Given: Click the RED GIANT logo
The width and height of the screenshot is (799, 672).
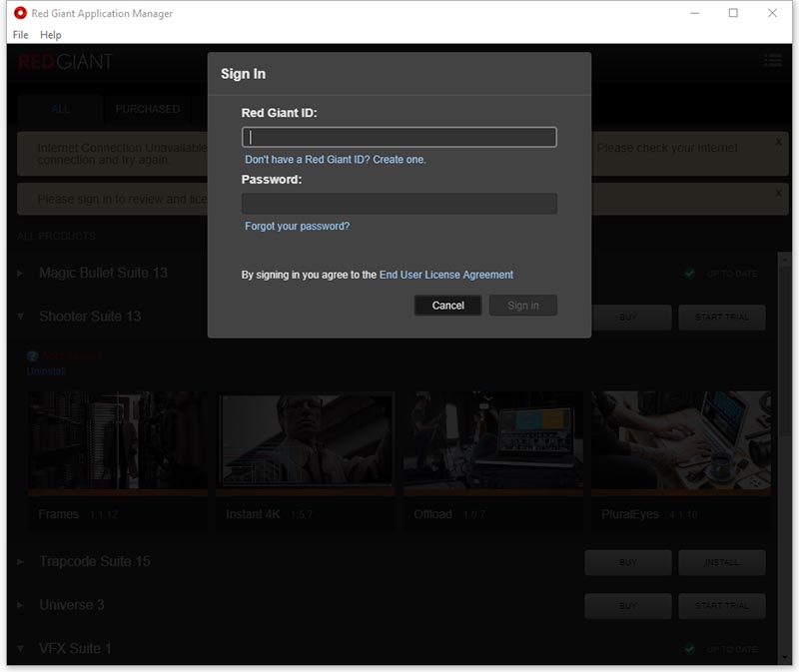Looking at the screenshot, I should tap(65, 62).
